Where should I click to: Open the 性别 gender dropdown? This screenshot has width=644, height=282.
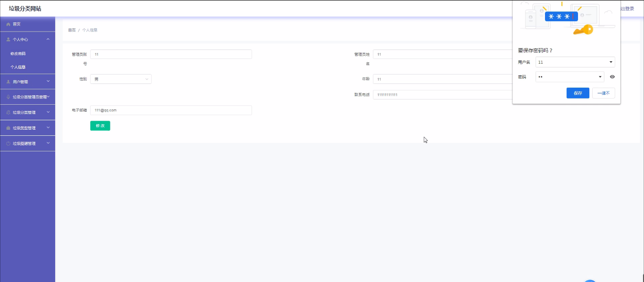(121, 79)
